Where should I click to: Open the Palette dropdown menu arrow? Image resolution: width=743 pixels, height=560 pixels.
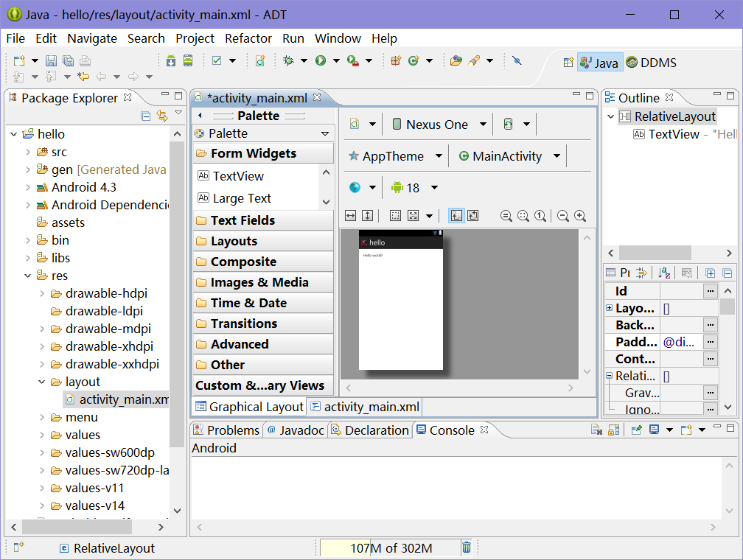tap(325, 133)
